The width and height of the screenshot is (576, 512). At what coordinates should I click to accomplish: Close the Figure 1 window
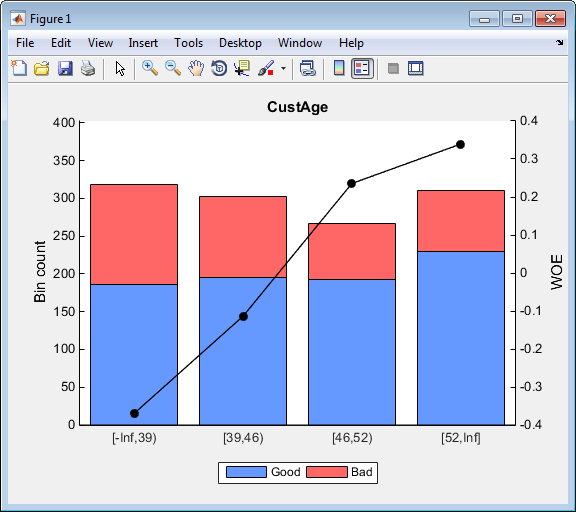pyautogui.click(x=550, y=19)
